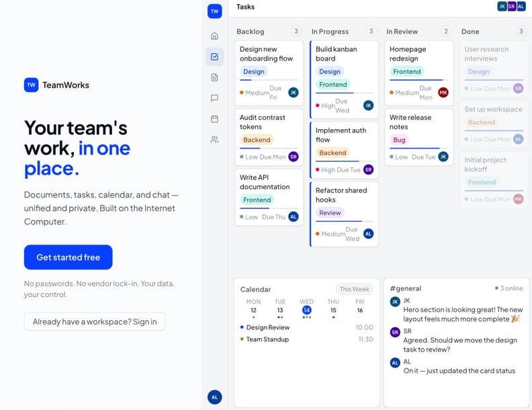Open the Team members icon in sidebar
532x410 pixels.
[x=214, y=140]
